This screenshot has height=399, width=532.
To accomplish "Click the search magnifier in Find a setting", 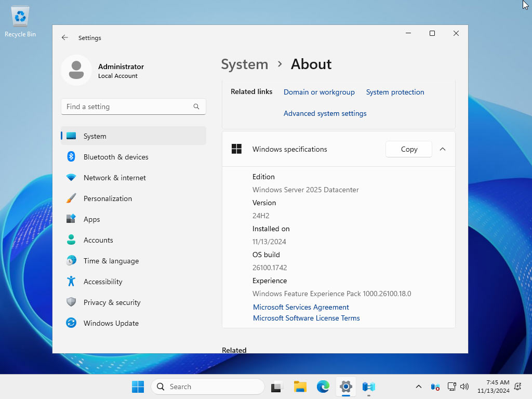I will tap(196, 107).
